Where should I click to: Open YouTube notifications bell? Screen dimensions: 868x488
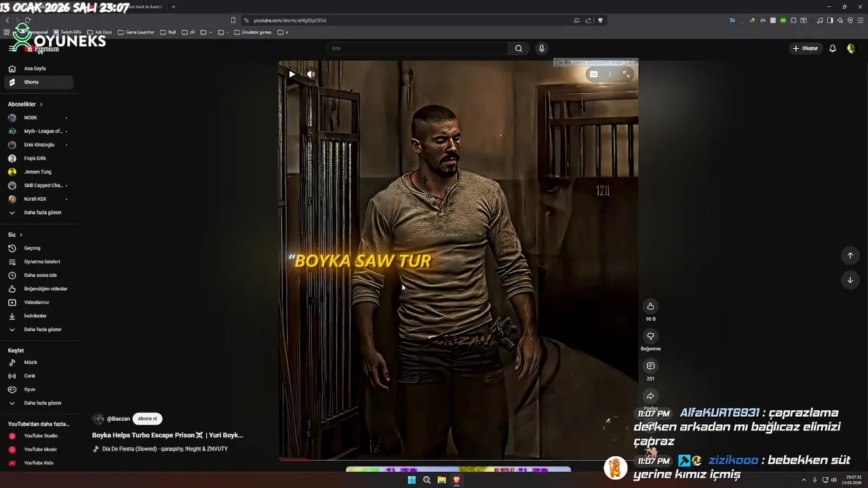(833, 48)
